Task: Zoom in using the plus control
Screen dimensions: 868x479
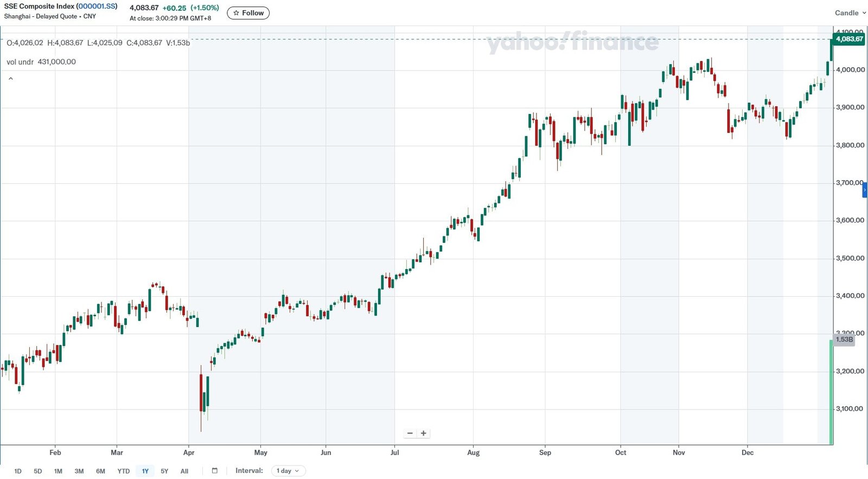Action: point(423,433)
